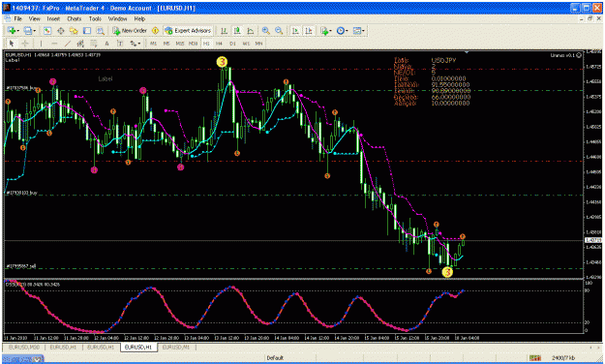Open the Templates dropdown

point(359,31)
